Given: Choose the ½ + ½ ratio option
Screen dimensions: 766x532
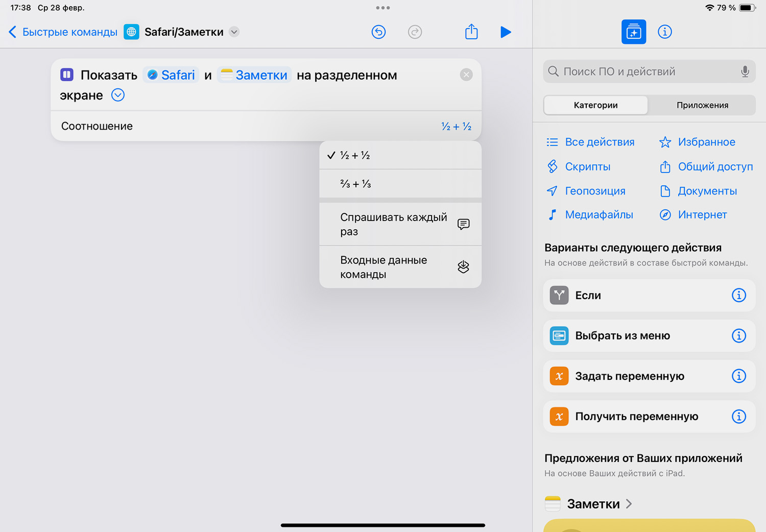Looking at the screenshot, I should (x=400, y=155).
